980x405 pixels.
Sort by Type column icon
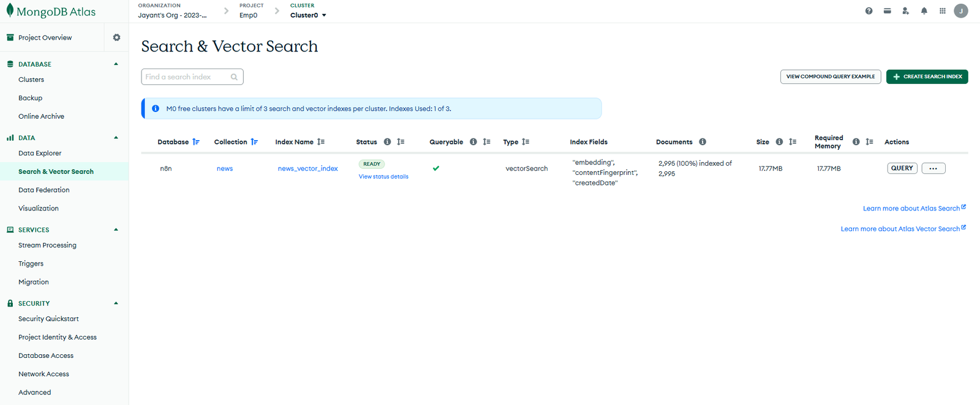coord(526,142)
